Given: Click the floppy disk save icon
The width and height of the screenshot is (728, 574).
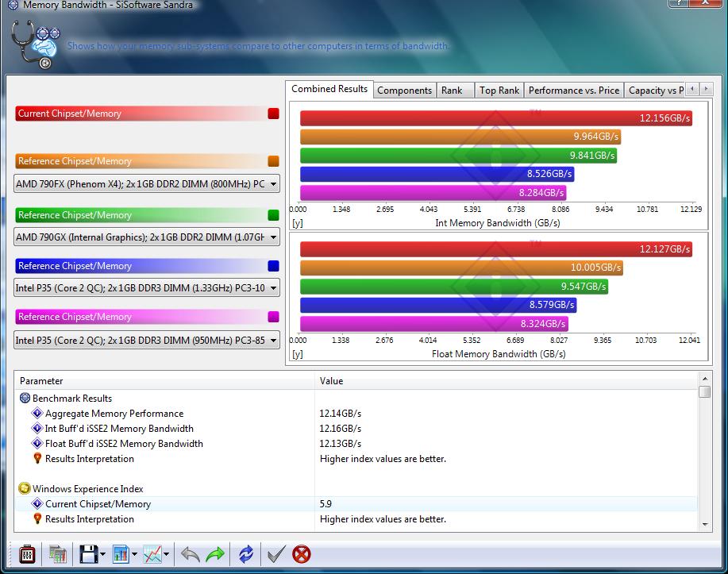Looking at the screenshot, I should (88, 554).
